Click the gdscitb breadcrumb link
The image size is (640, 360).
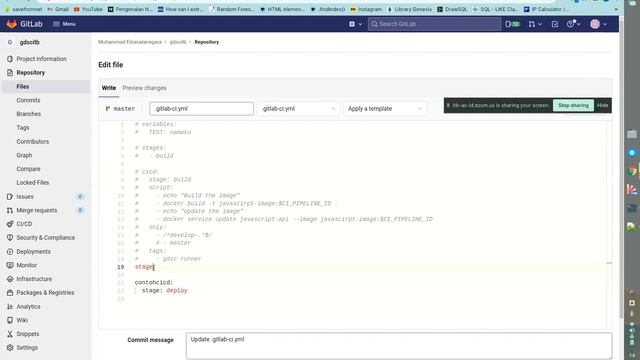coord(178,42)
